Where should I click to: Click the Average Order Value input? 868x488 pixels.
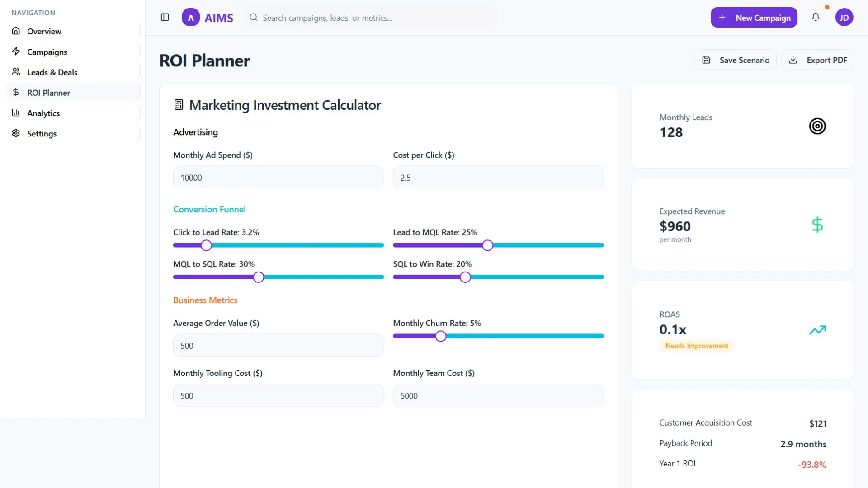tap(278, 345)
